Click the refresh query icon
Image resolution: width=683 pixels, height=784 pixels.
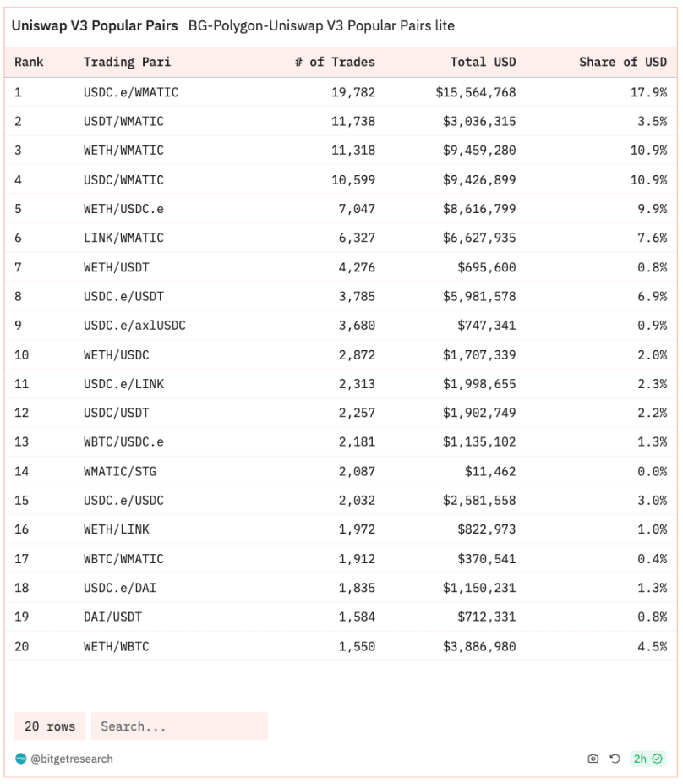click(615, 759)
